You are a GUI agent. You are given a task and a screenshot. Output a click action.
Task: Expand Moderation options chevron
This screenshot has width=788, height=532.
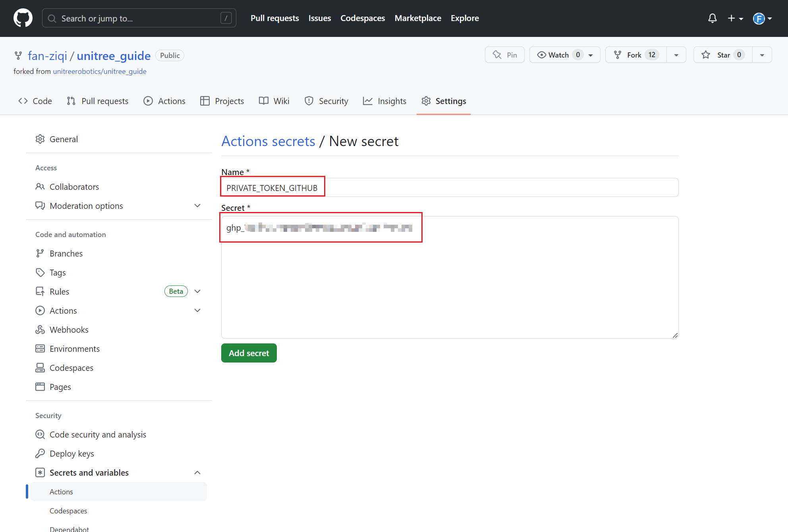197,206
